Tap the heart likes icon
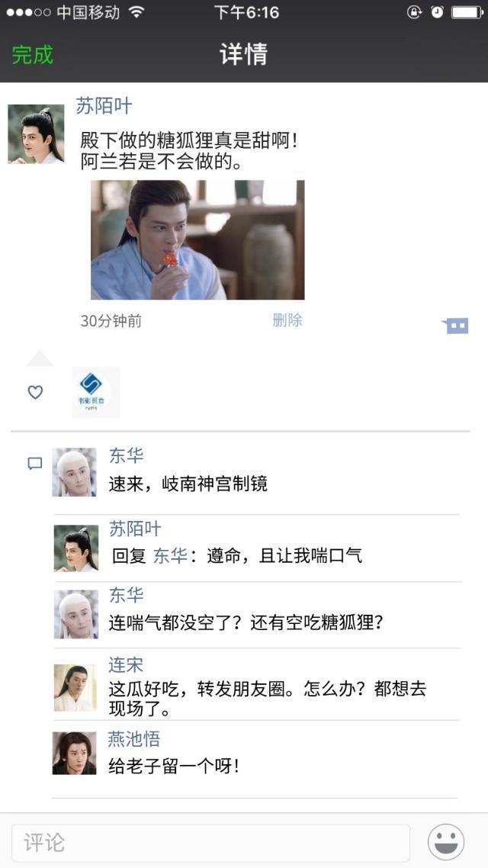 point(35,393)
